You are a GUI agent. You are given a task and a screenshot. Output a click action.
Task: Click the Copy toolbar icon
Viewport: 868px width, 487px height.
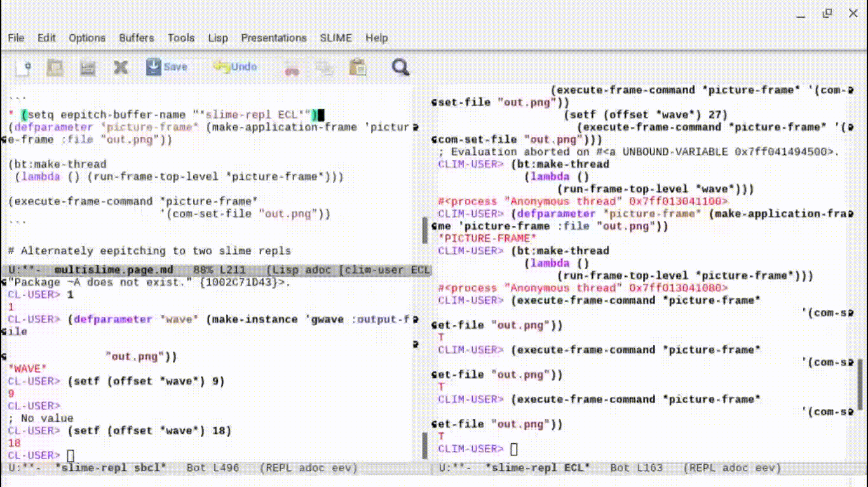(324, 67)
